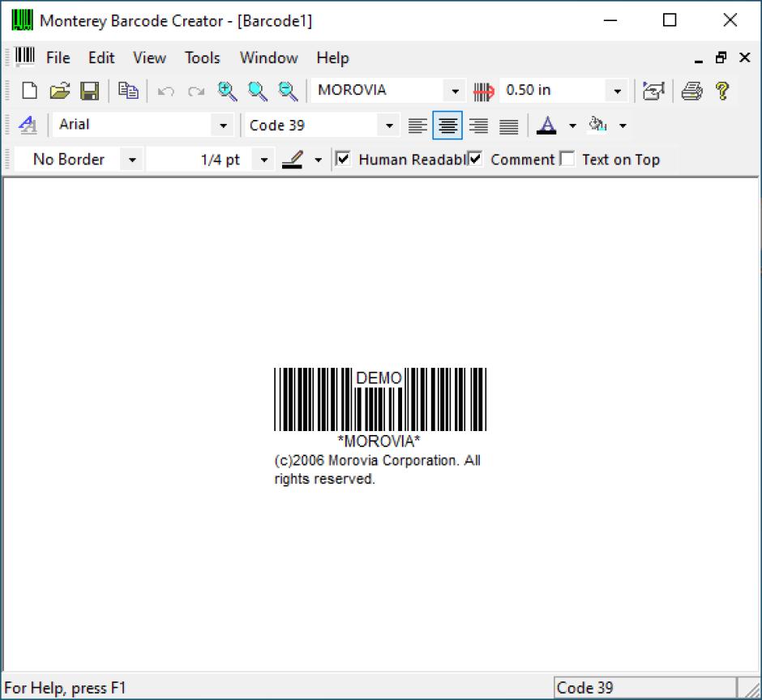Click the barcode document icon in menu bar
The height and width of the screenshot is (700, 762).
[25, 57]
